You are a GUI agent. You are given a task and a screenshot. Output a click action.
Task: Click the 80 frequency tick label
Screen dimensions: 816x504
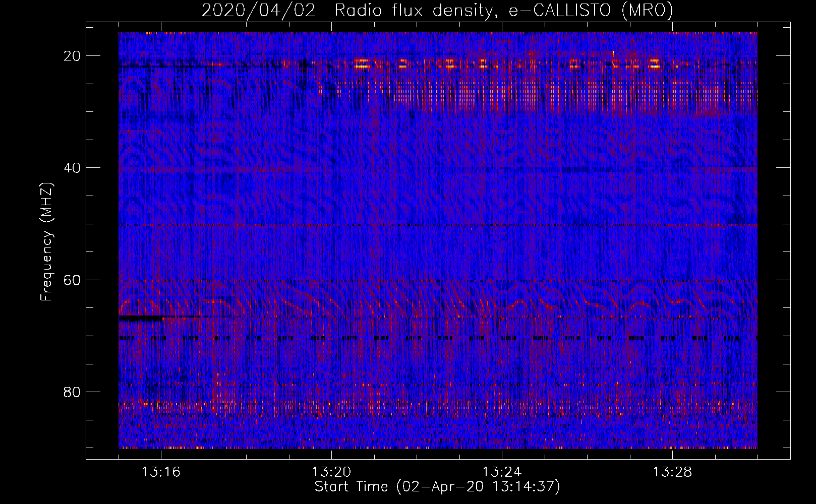click(x=73, y=392)
